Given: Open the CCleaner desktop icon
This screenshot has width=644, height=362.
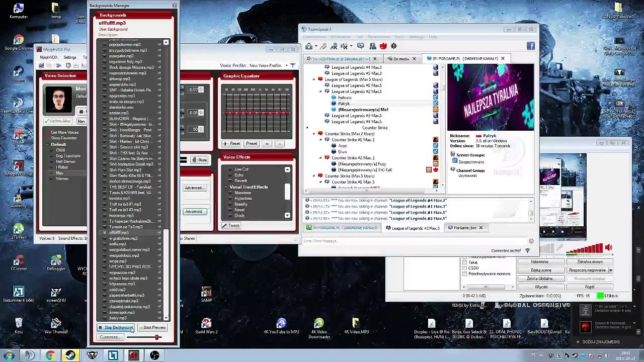Looking at the screenshot, I should tap(19, 263).
